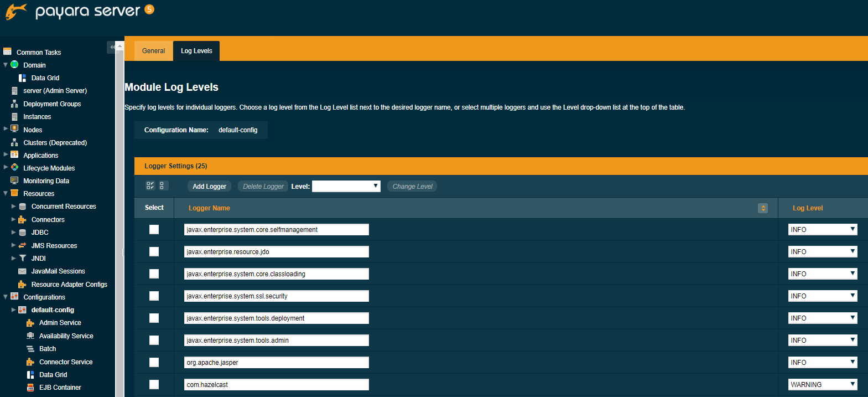868x397 pixels.
Task: Select the org.apache.jasper logger checkbox
Action: point(154,363)
